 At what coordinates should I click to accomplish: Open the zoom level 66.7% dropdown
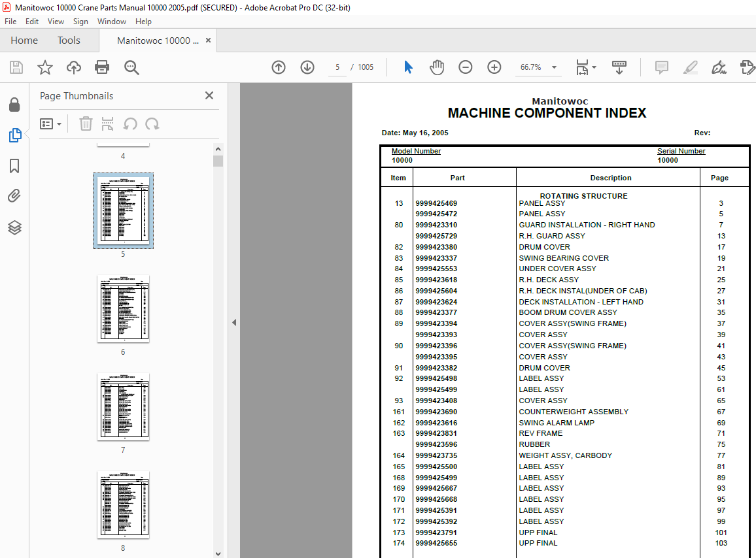554,67
